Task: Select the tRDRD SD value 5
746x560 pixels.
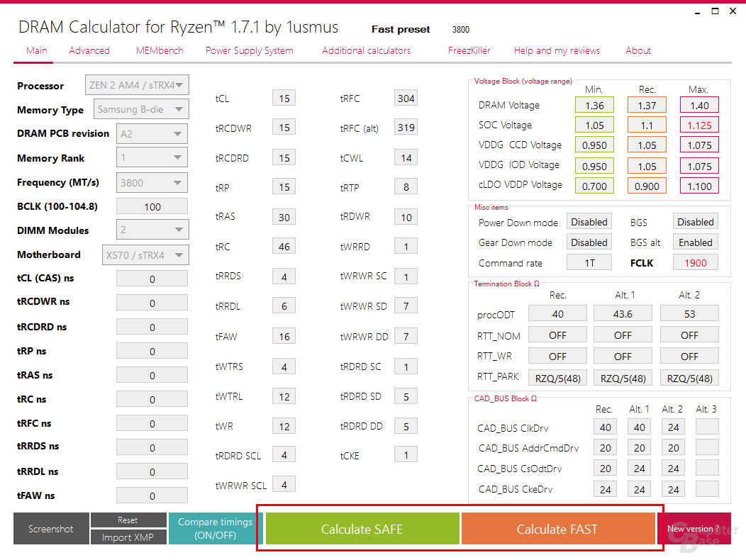Action: click(x=406, y=396)
